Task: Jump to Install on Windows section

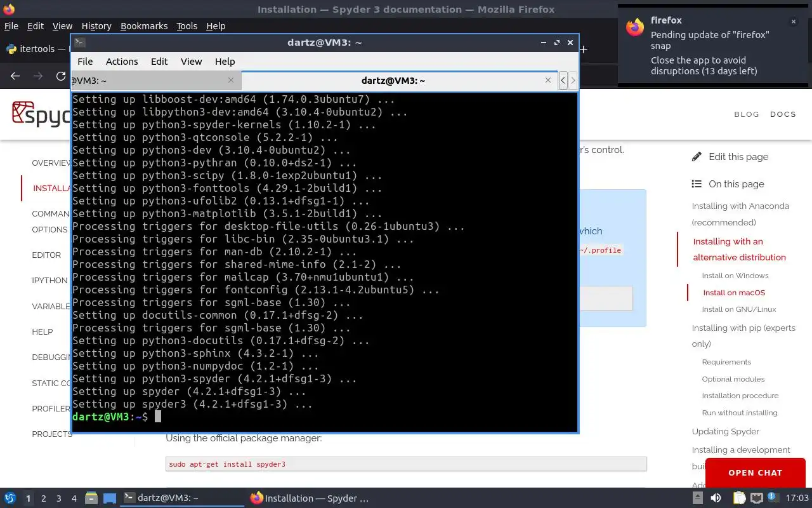Action: 735,276
